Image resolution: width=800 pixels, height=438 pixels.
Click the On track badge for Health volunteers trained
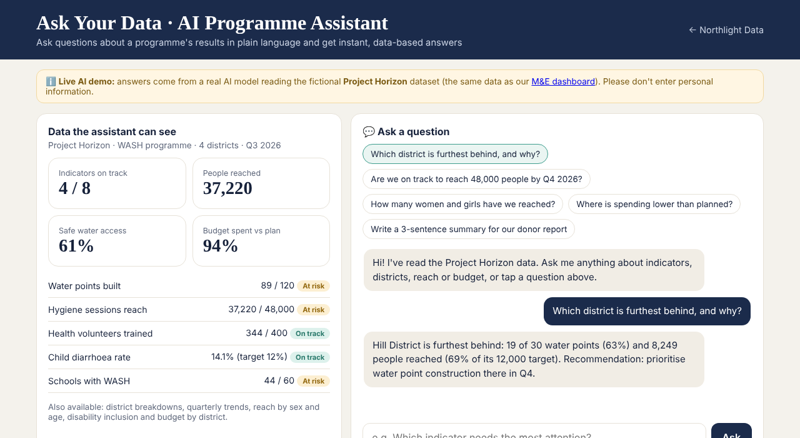tap(310, 333)
